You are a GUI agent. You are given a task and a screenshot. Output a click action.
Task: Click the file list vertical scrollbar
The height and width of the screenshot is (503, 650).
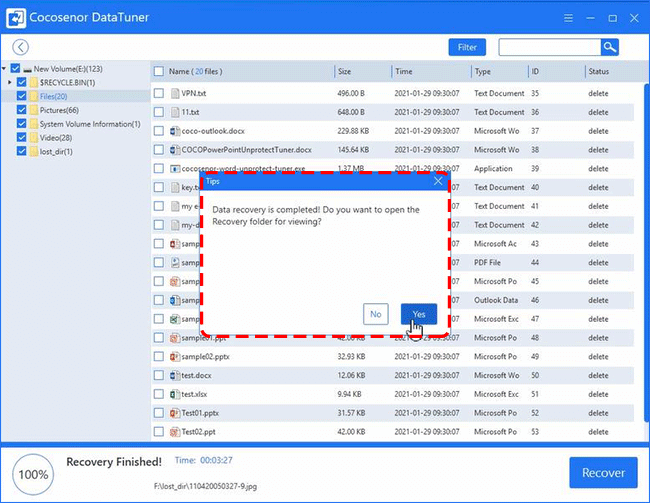point(647,253)
